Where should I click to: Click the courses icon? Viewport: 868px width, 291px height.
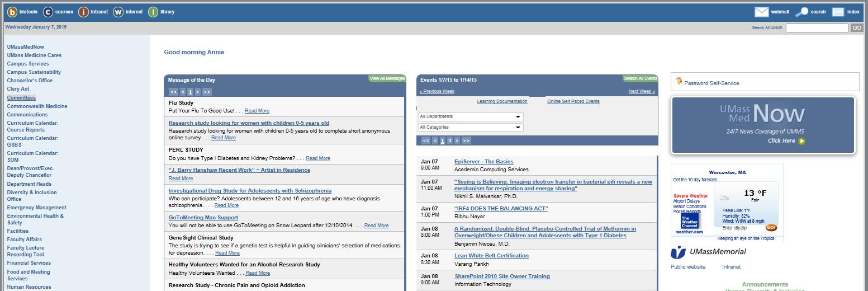point(48,12)
